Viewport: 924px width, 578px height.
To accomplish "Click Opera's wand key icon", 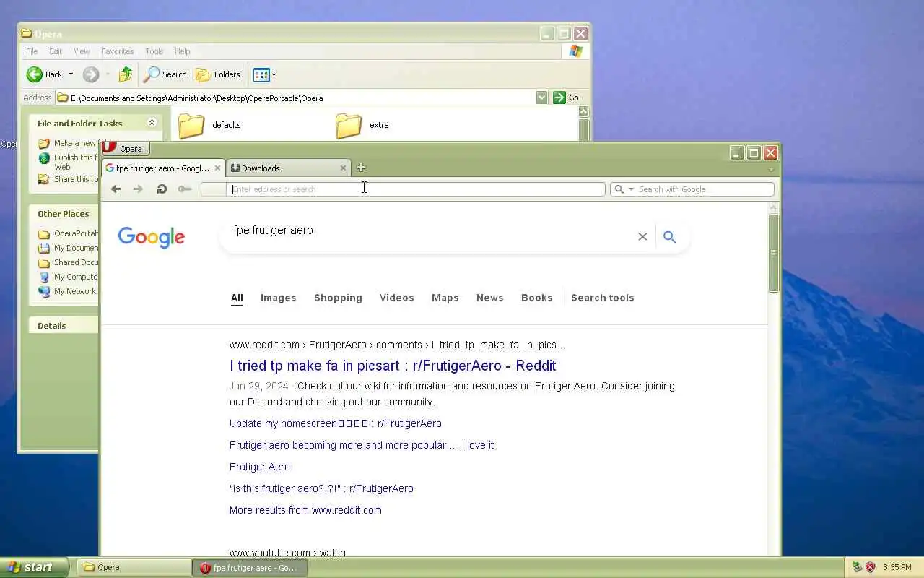I will click(x=185, y=189).
